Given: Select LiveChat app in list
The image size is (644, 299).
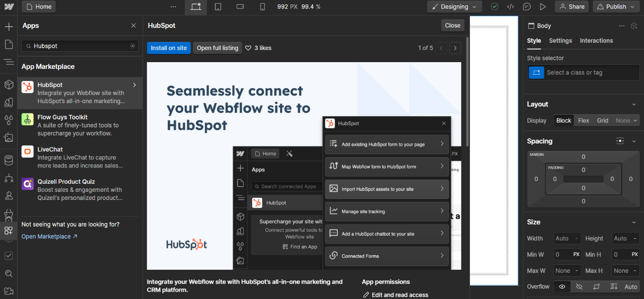Looking at the screenshot, I should 80,158.
